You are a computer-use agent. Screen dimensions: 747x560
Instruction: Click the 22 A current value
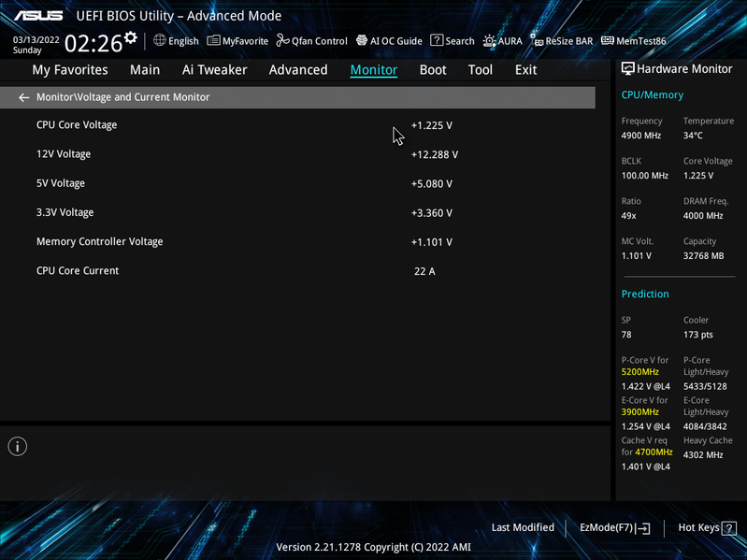tap(424, 271)
